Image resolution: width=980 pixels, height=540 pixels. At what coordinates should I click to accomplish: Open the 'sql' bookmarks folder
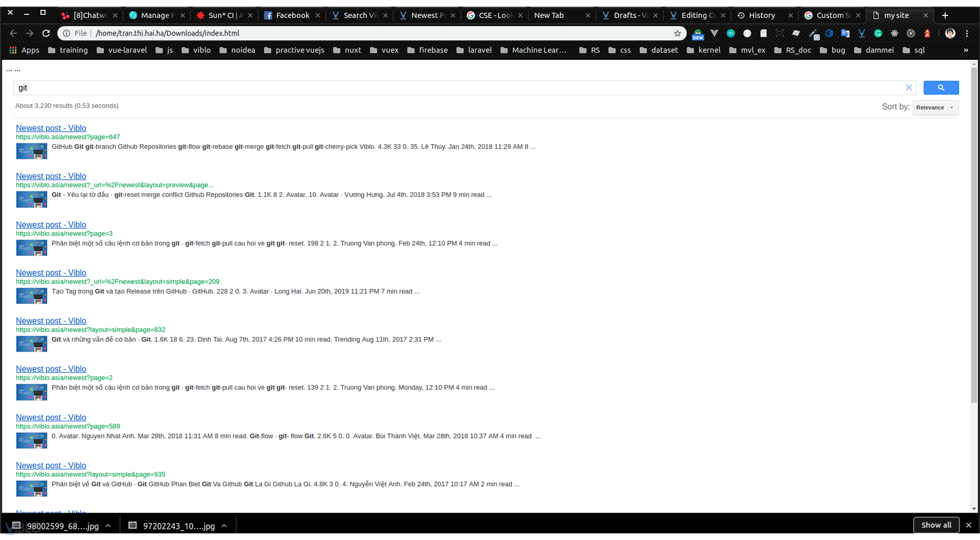pyautogui.click(x=913, y=50)
